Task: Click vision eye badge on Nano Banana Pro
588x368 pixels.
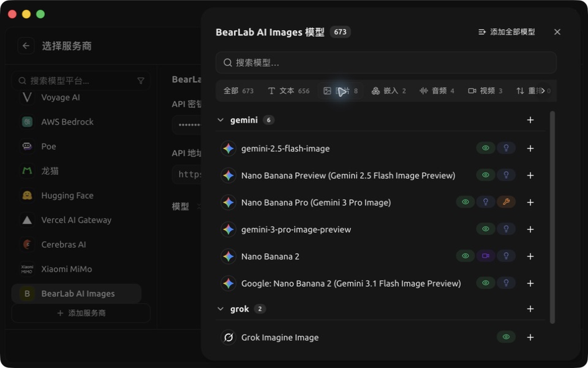Action: (466, 202)
